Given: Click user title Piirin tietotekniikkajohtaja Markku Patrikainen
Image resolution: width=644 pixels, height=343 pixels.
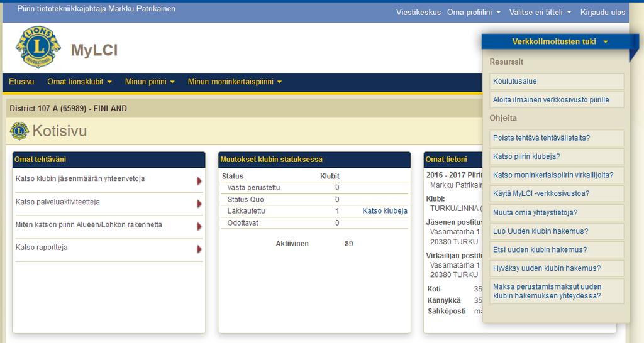Looking at the screenshot, I should tap(96, 9).
